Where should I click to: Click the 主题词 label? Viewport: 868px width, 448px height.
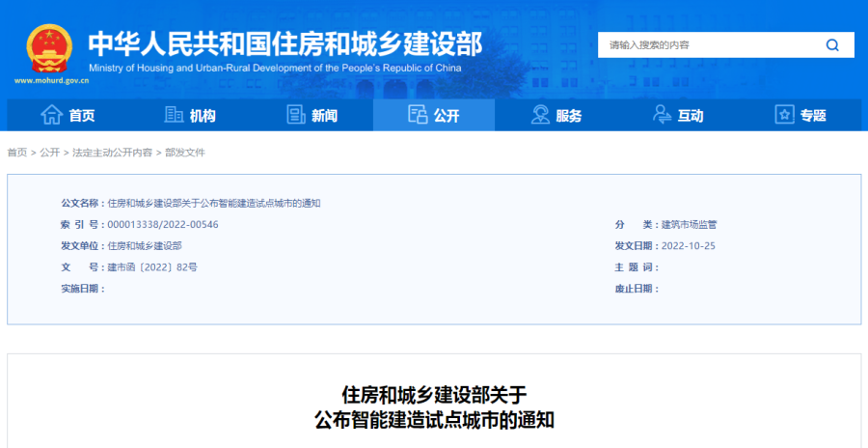pyautogui.click(x=637, y=267)
